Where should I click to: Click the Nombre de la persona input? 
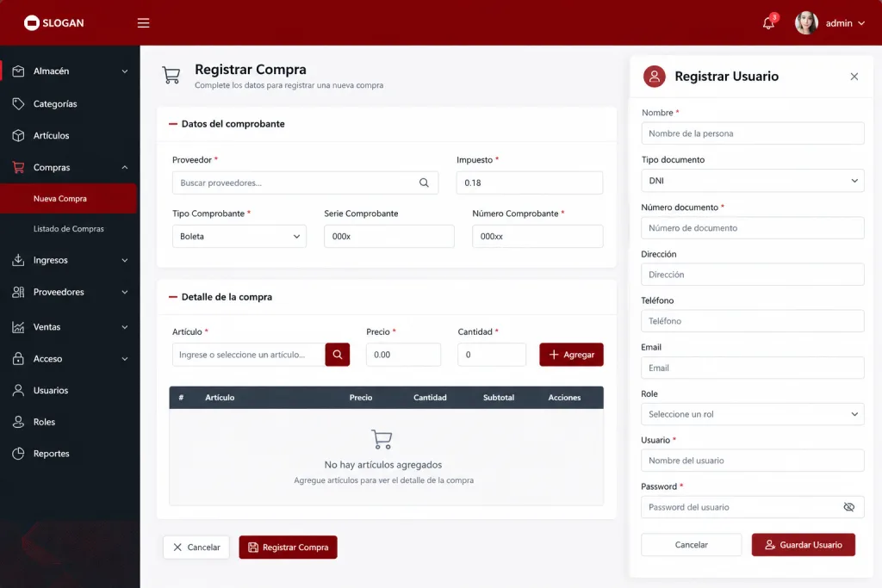[x=753, y=133]
